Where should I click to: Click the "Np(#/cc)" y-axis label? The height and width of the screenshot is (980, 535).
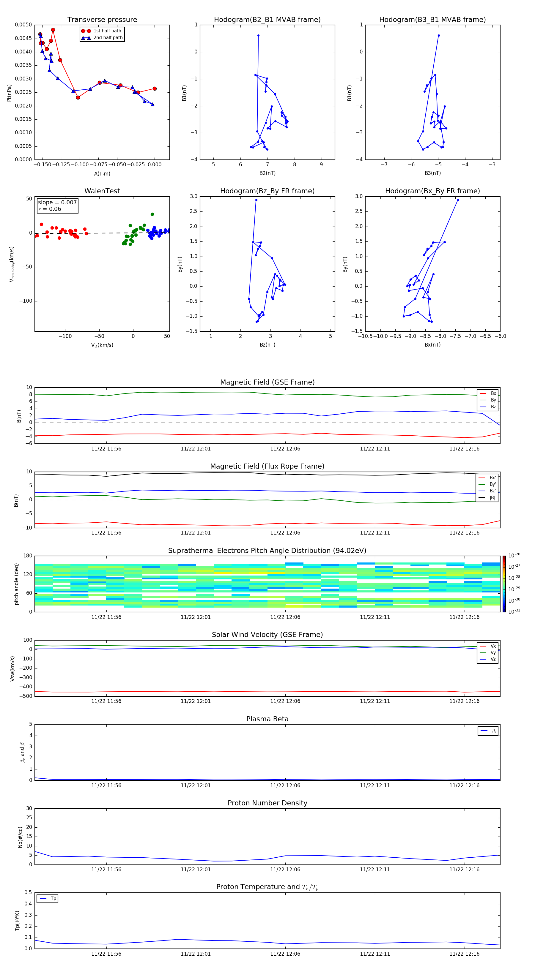tap(20, 837)
